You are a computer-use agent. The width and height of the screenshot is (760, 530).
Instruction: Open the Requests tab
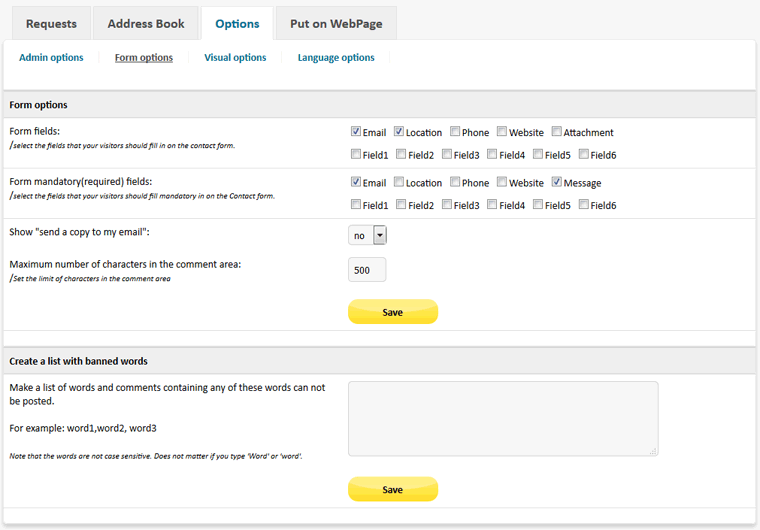point(51,23)
